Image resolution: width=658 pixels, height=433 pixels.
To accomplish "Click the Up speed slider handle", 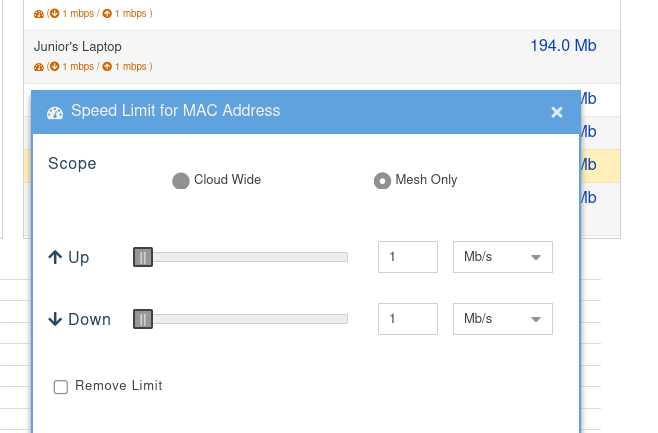I will tap(143, 257).
